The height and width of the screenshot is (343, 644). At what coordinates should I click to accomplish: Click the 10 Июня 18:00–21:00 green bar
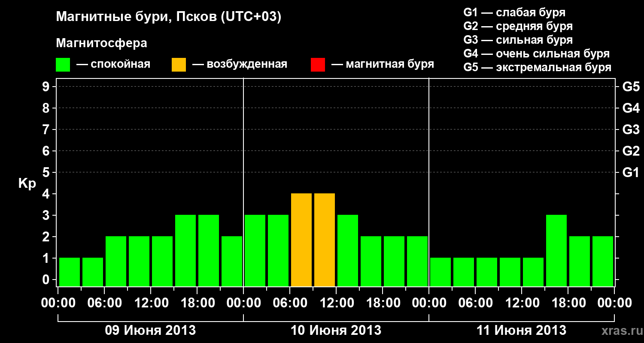pyautogui.click(x=394, y=262)
